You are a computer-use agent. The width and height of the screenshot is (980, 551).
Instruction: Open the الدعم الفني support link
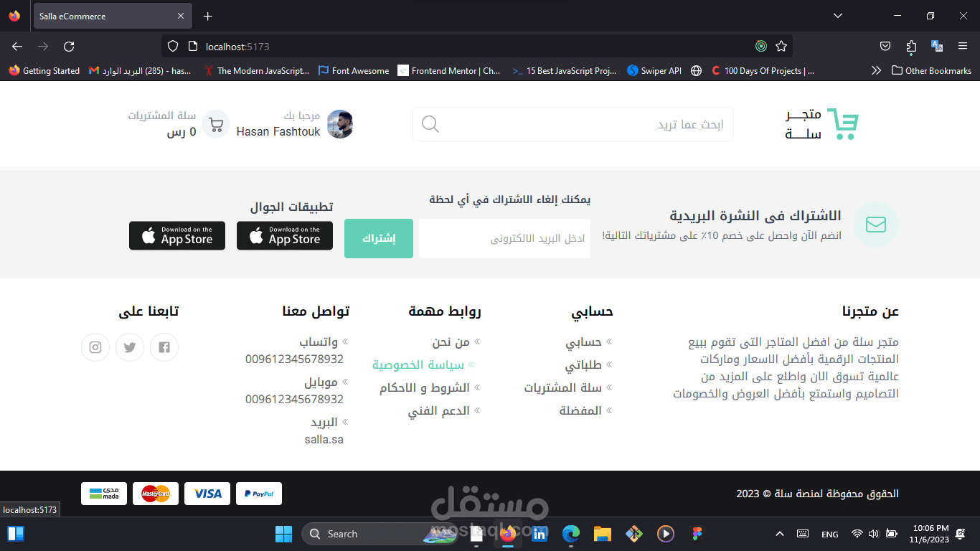[439, 411]
